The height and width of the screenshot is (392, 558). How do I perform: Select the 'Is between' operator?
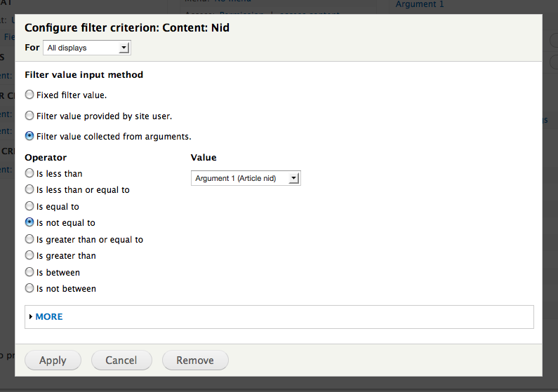coord(29,272)
